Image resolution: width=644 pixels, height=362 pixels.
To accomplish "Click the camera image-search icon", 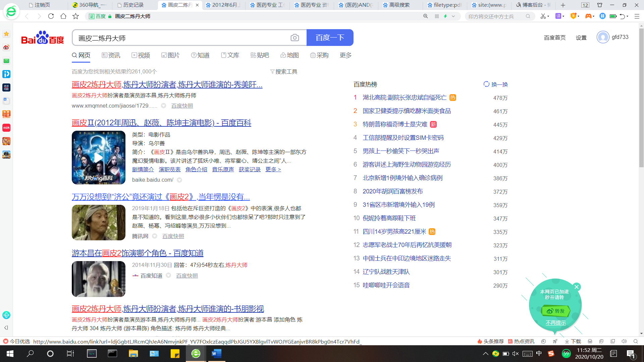I will tap(294, 38).
